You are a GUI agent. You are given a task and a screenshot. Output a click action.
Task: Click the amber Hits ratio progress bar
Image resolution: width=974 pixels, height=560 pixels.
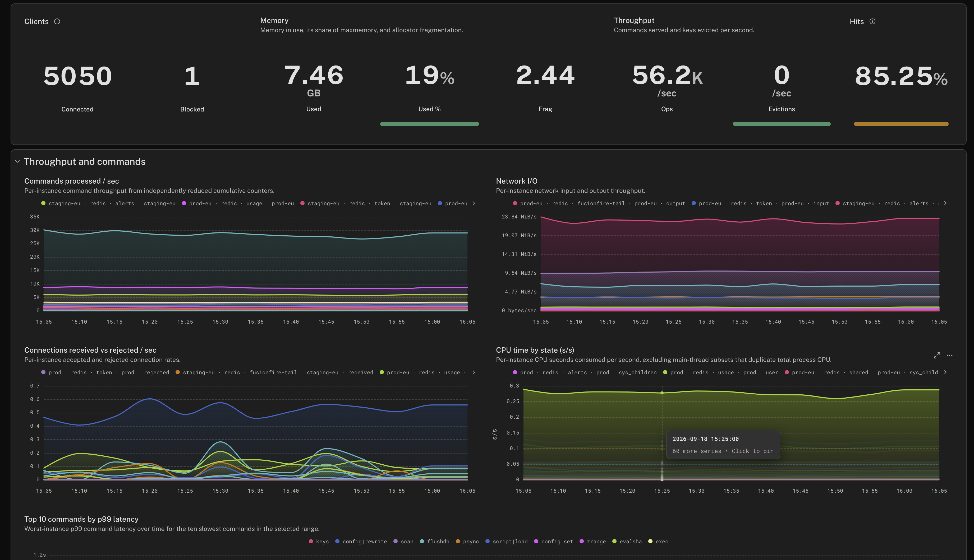click(x=901, y=124)
